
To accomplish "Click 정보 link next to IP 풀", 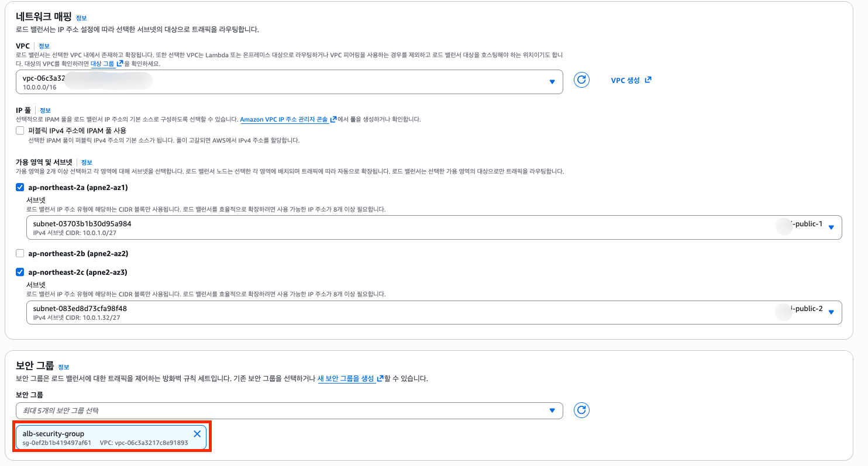I will 45,110.
